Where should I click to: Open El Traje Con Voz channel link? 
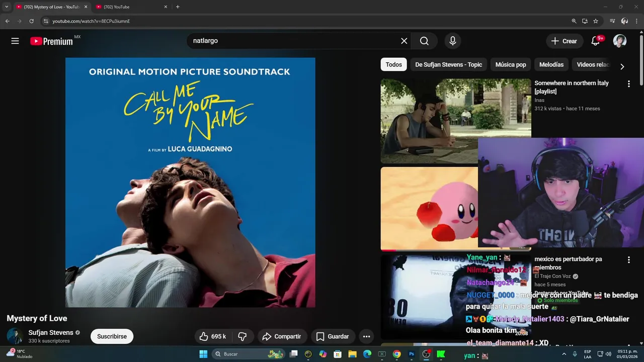click(553, 276)
